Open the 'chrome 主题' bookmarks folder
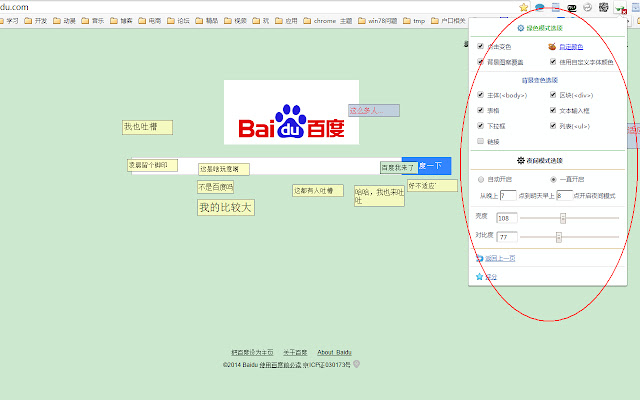Image resolution: width=640 pixels, height=400 pixels. coord(328,21)
